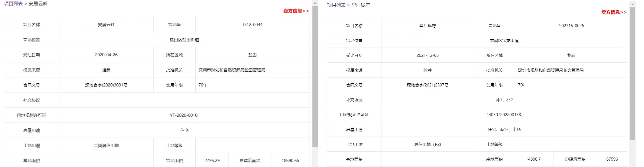
Task: Select project name cell 星河珑府 in table
Action: [x=428, y=26]
